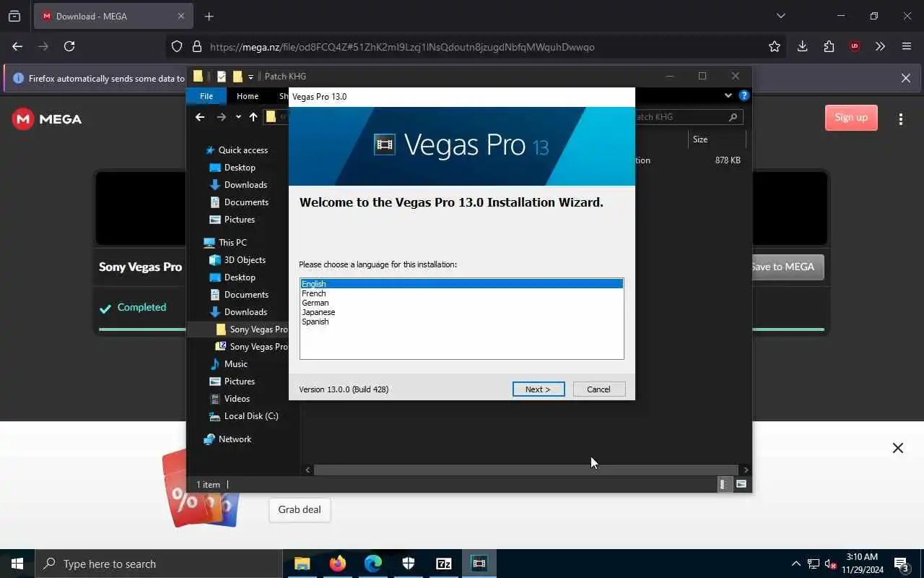Dismiss the Firefox data notification bar
924x578 pixels.
(x=905, y=78)
